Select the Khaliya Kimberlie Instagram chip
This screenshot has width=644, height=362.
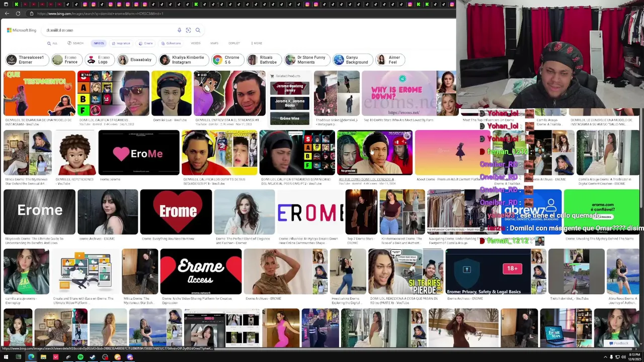pyautogui.click(x=183, y=60)
